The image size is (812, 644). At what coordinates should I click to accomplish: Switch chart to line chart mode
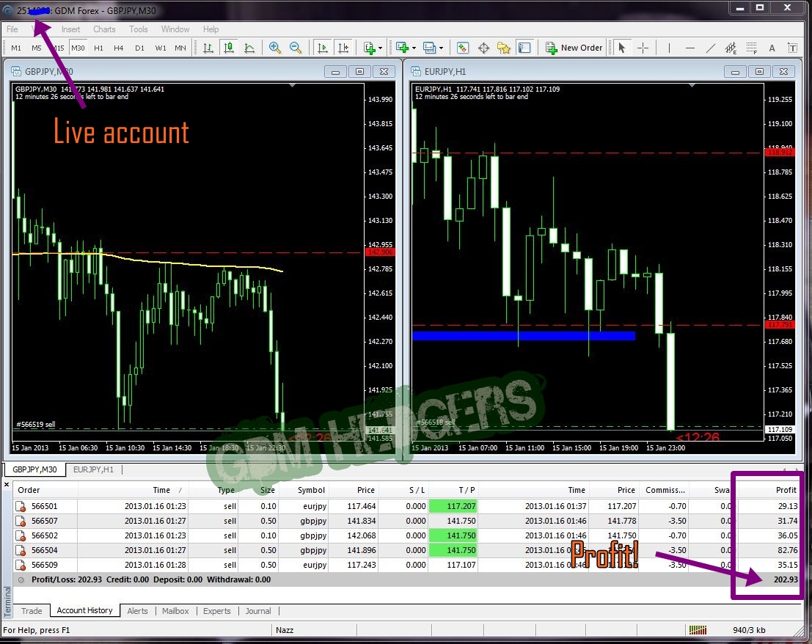click(249, 48)
